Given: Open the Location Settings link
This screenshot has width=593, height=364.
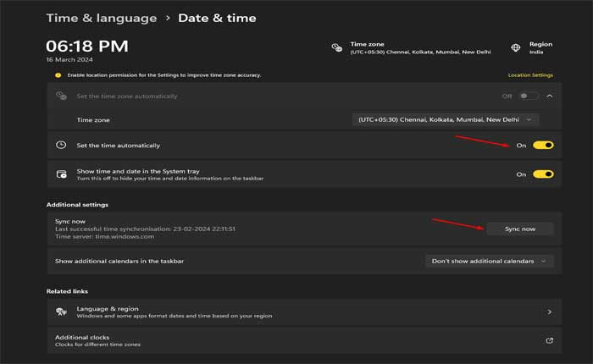Looking at the screenshot, I should (529, 75).
